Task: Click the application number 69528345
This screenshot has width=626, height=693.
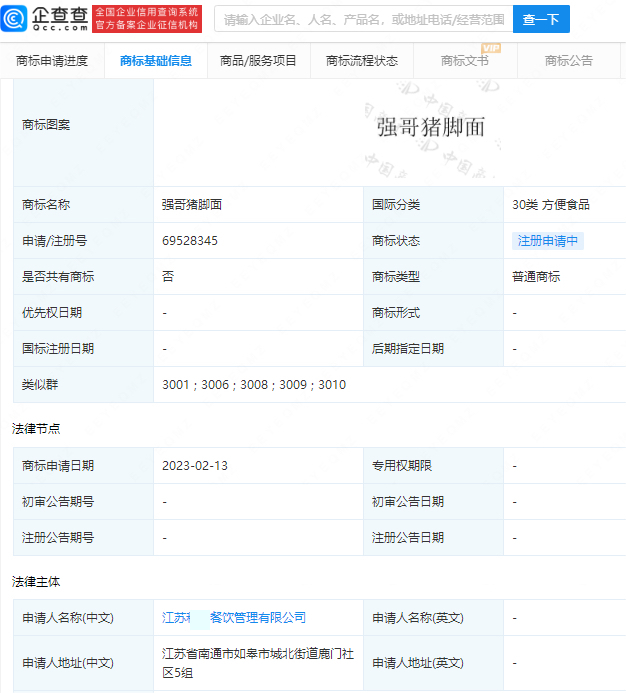Action: (190, 241)
